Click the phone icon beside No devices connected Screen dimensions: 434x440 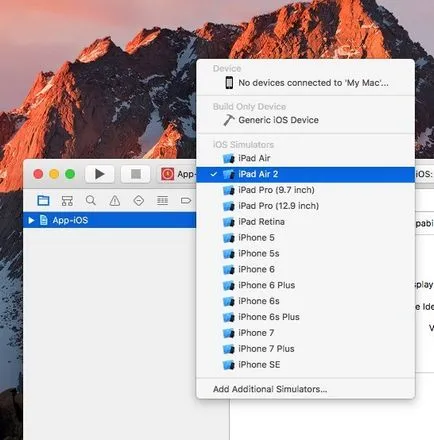229,83
